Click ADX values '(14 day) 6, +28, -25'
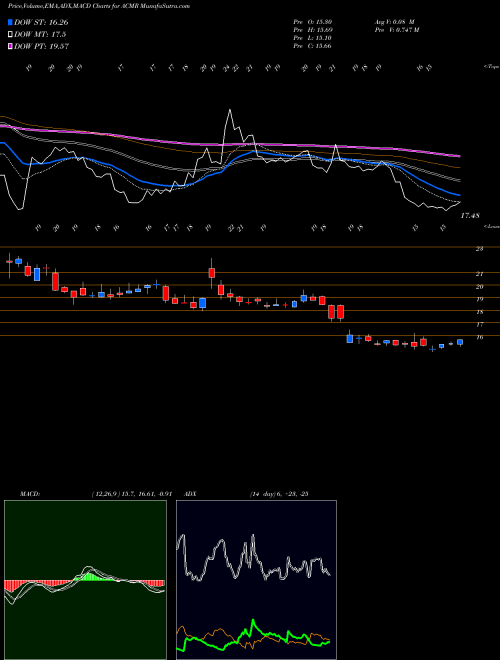 pyautogui.click(x=279, y=494)
